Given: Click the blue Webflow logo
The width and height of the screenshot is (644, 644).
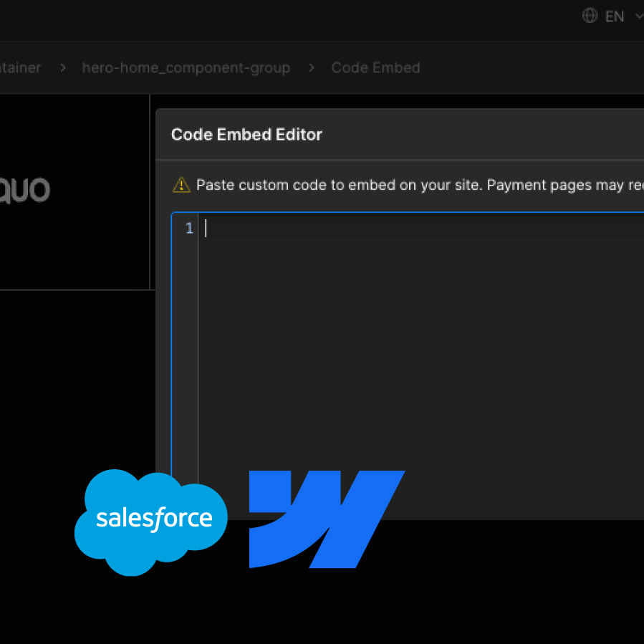Looking at the screenshot, I should [x=327, y=519].
